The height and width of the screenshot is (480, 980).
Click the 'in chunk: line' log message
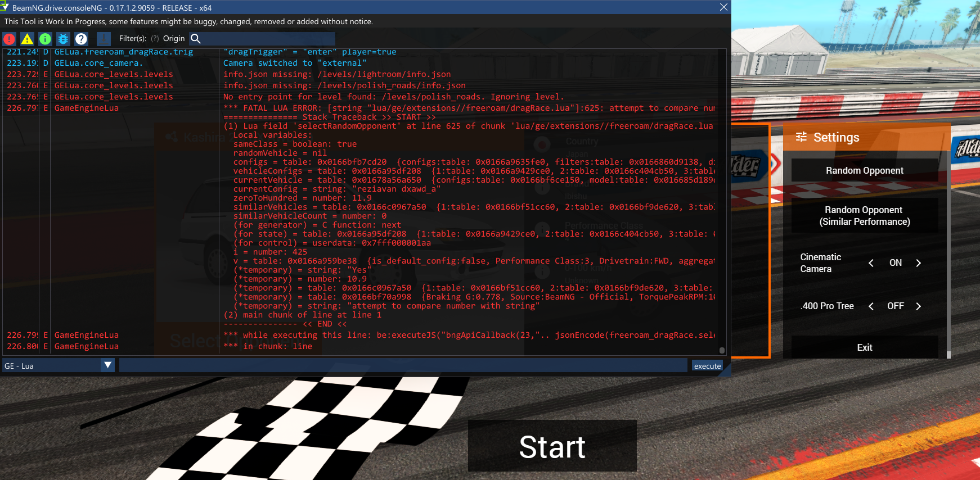[268, 346]
